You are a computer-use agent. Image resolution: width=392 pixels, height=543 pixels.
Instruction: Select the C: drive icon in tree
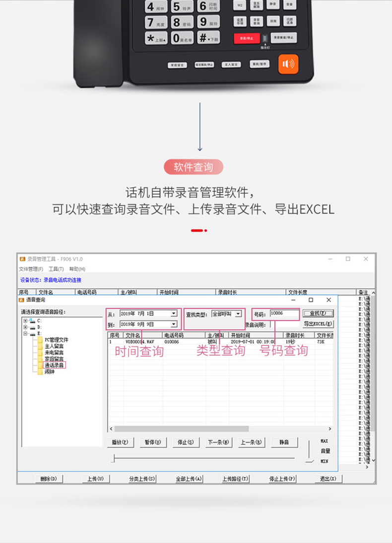(x=32, y=320)
